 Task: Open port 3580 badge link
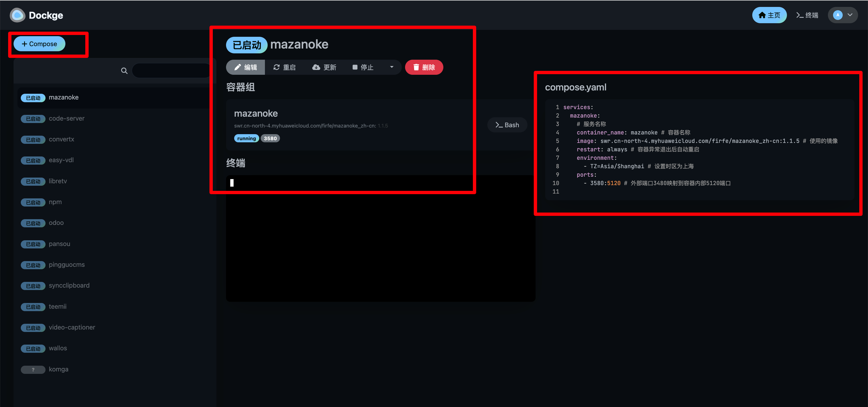click(270, 138)
